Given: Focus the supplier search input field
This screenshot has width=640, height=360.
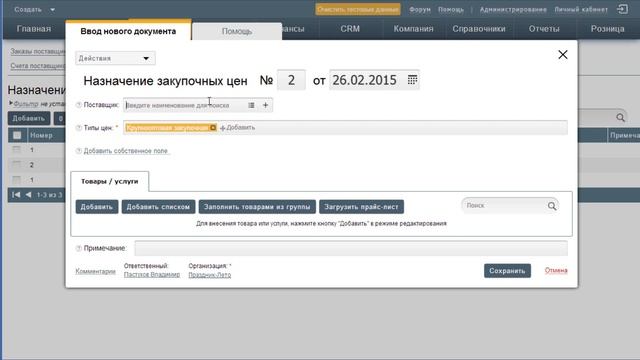Looking at the screenshot, I should tap(185, 105).
